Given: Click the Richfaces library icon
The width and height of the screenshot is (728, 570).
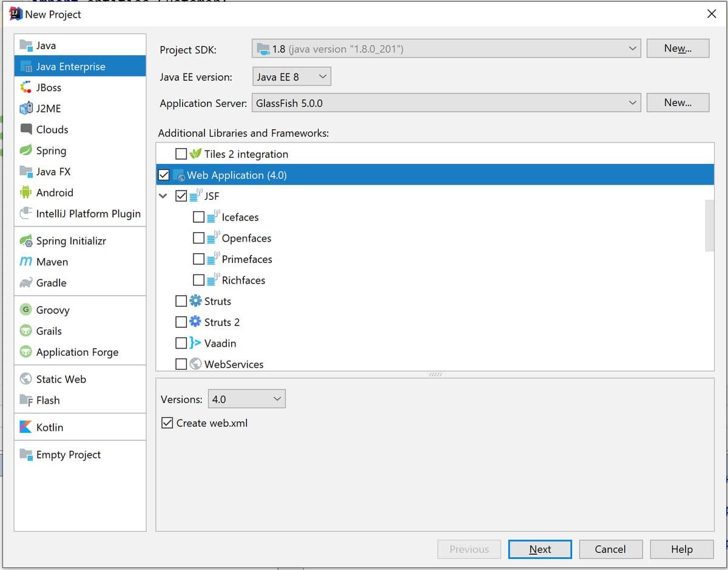Looking at the screenshot, I should [213, 279].
